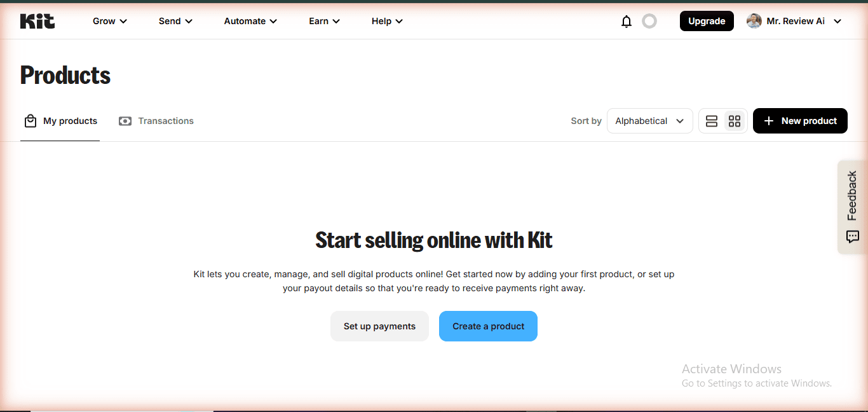The height and width of the screenshot is (412, 868).
Task: Switch to list view layout
Action: click(712, 121)
